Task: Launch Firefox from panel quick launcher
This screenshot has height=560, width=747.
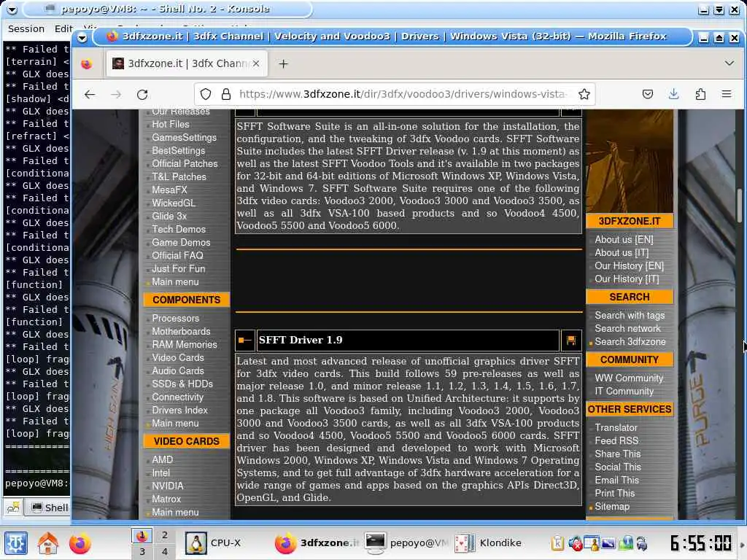Action: 80,542
